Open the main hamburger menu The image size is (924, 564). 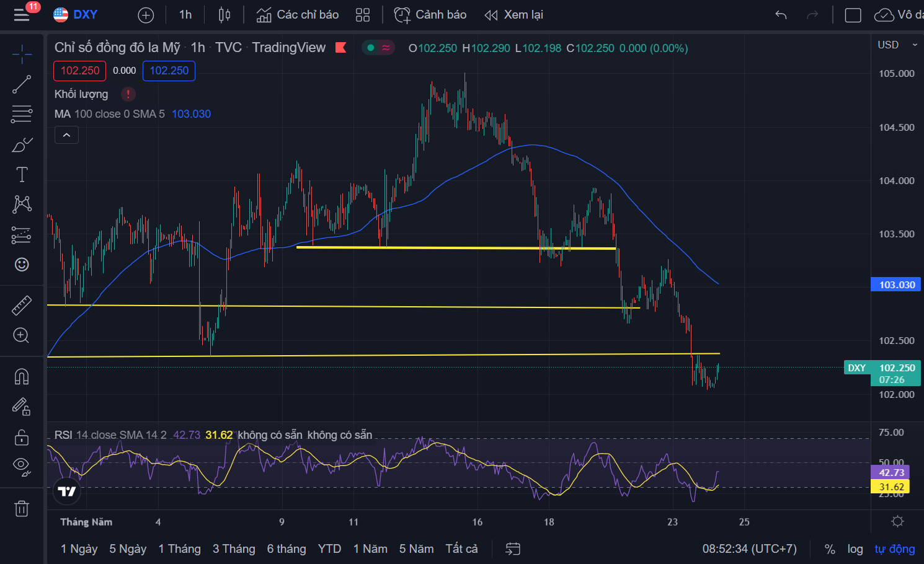point(22,15)
